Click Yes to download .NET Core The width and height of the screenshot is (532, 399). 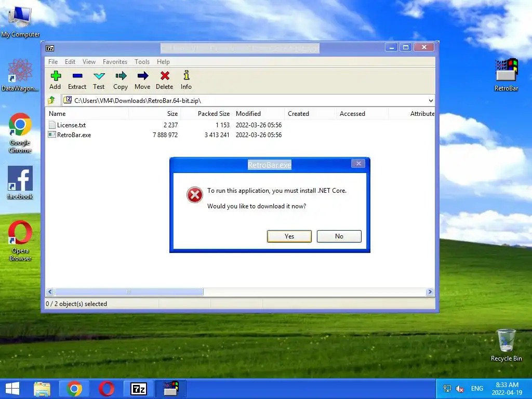289,236
